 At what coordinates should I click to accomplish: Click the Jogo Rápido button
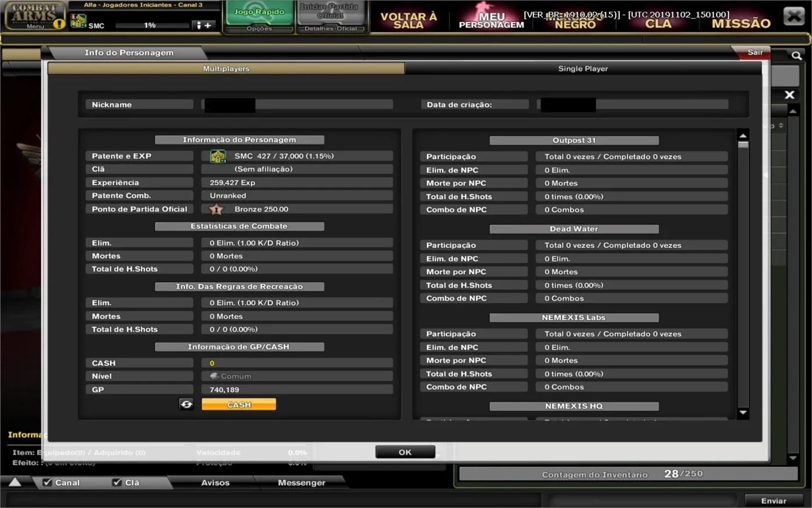[x=259, y=13]
